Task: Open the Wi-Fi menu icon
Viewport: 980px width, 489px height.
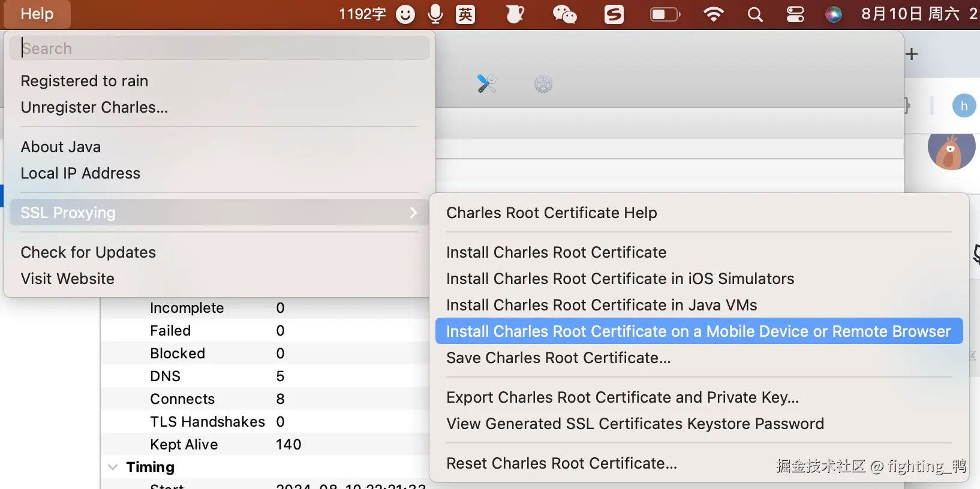Action: click(713, 14)
